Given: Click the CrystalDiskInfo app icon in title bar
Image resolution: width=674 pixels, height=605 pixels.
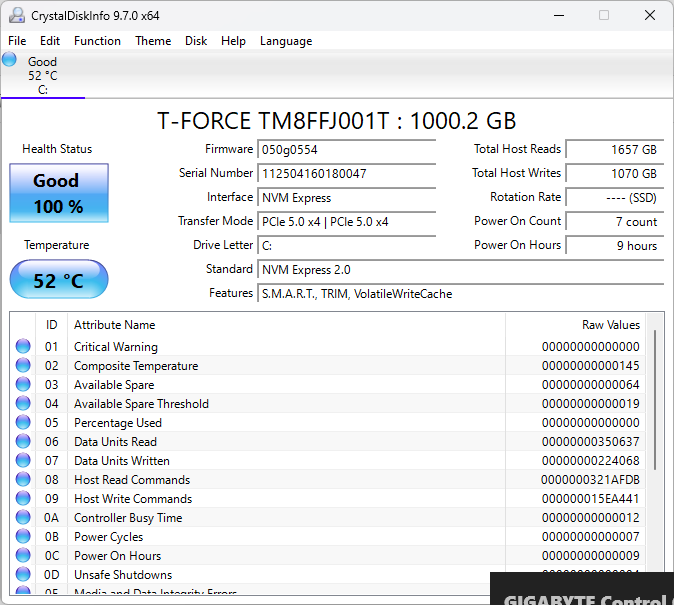Looking at the screenshot, I should [17, 15].
